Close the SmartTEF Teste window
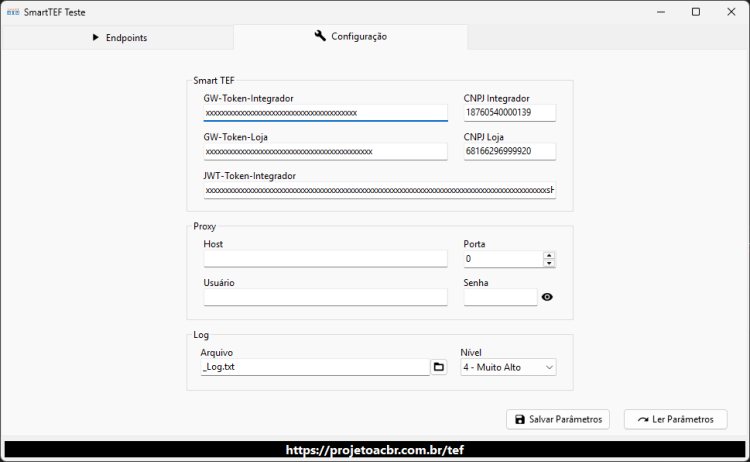 (x=731, y=12)
